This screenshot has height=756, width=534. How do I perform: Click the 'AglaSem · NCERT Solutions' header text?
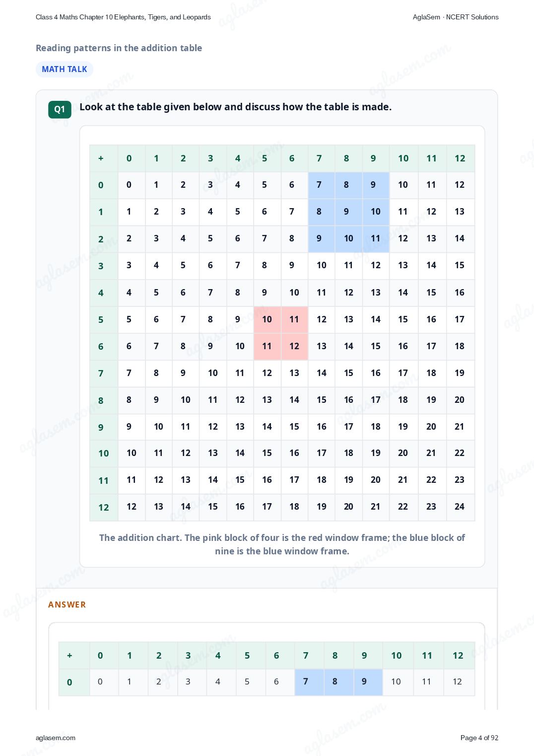(456, 17)
